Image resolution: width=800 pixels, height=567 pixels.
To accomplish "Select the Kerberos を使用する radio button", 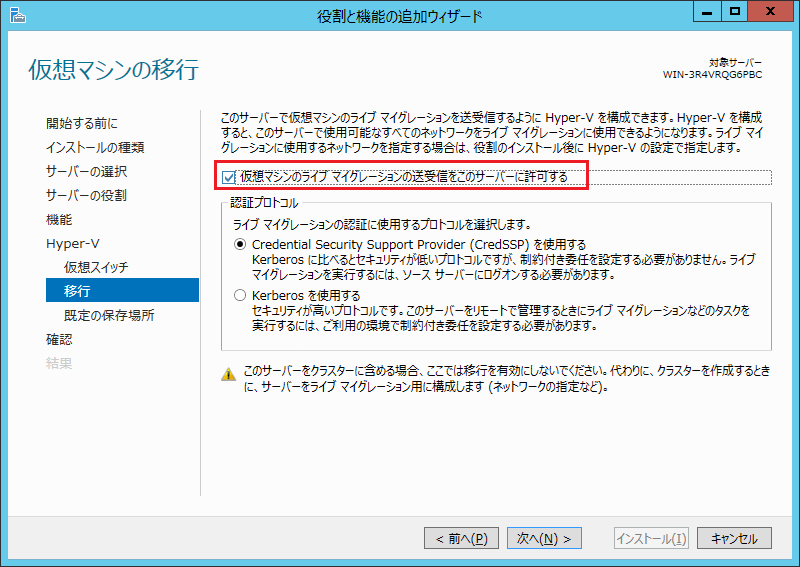I will 240,295.
